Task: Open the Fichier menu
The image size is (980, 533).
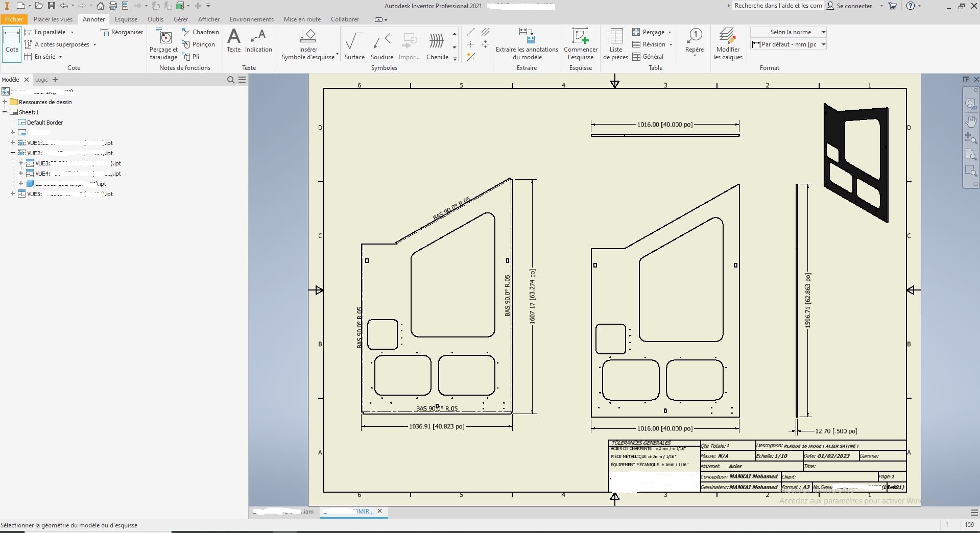Action: tap(14, 19)
